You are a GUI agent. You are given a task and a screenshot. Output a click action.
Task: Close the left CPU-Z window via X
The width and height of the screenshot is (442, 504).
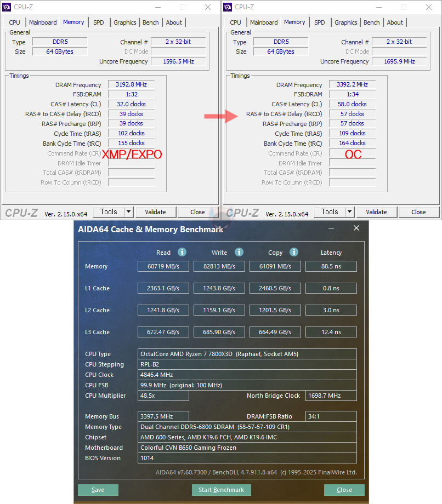208,7
